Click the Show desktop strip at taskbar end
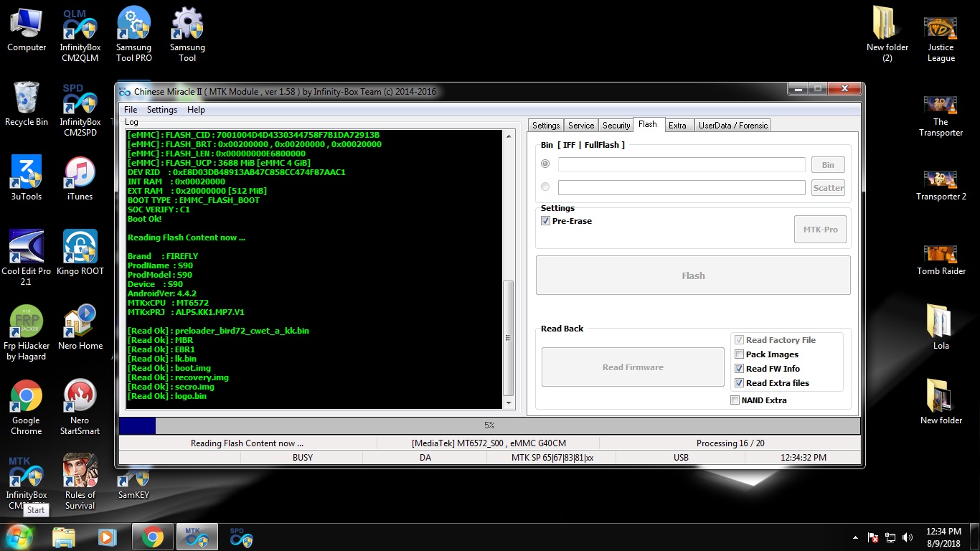 [x=975, y=537]
